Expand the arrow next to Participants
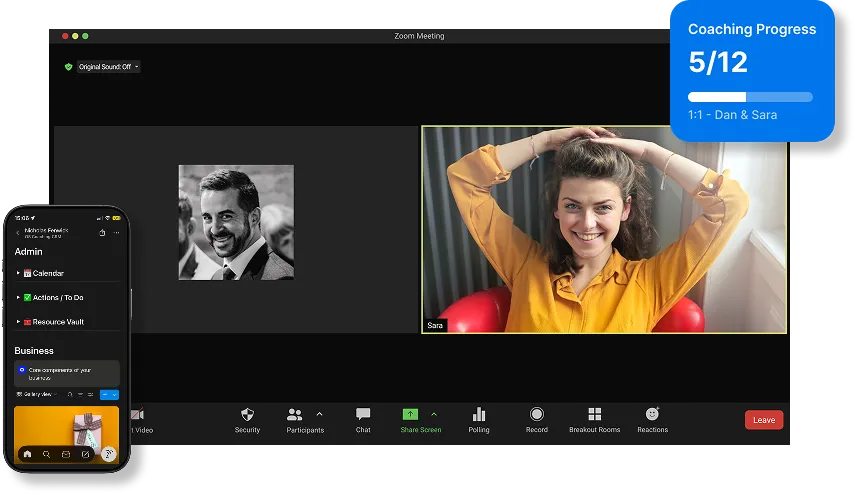This screenshot has height=496, width=855. [x=320, y=413]
